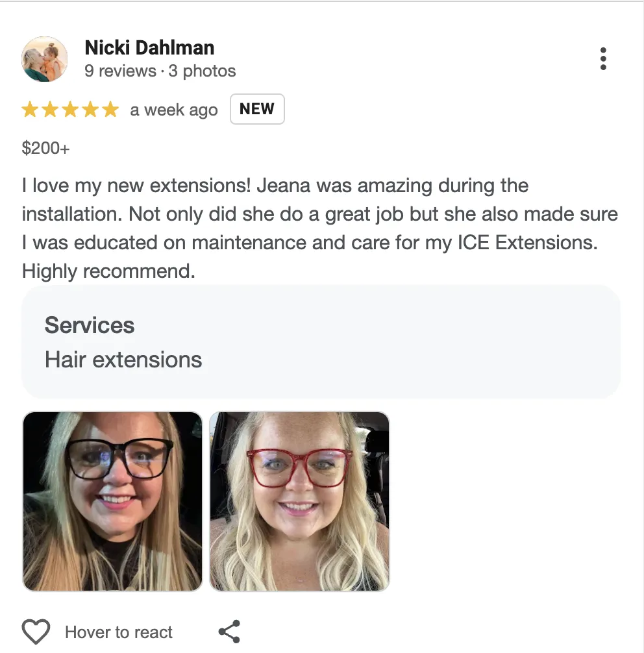644x653 pixels.
Task: Click the 'a week ago' timestamp
Action: [174, 110]
